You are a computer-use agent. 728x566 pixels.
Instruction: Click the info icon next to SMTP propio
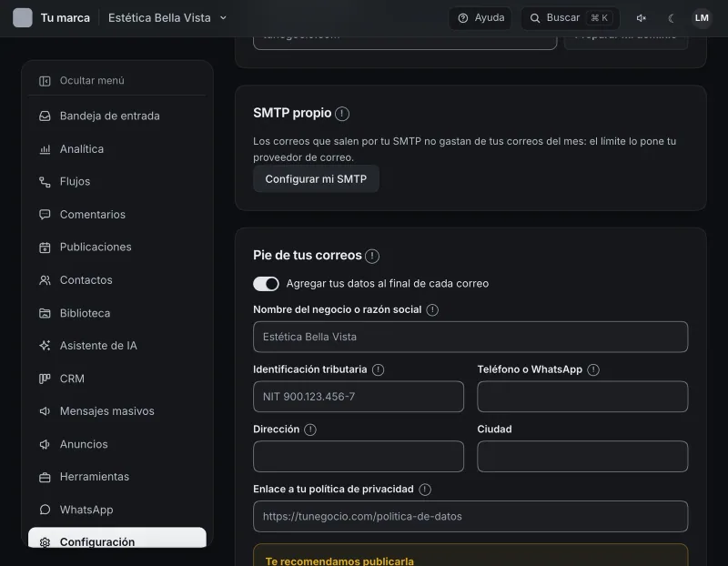(x=342, y=114)
